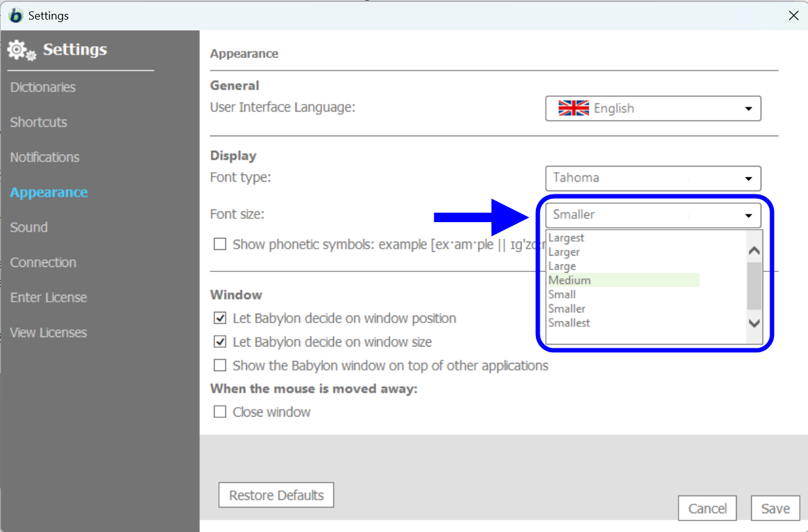Choose Largest font size option
This screenshot has width=808, height=532.
click(566, 238)
